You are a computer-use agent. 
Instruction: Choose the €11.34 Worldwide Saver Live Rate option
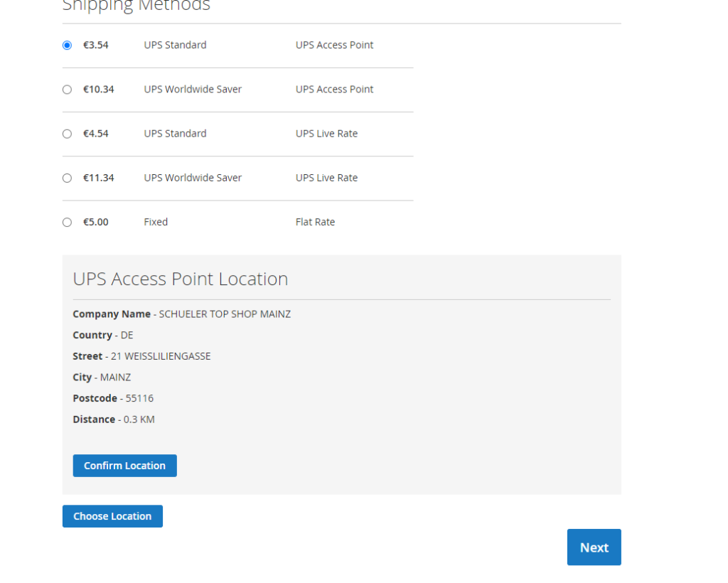(68, 178)
